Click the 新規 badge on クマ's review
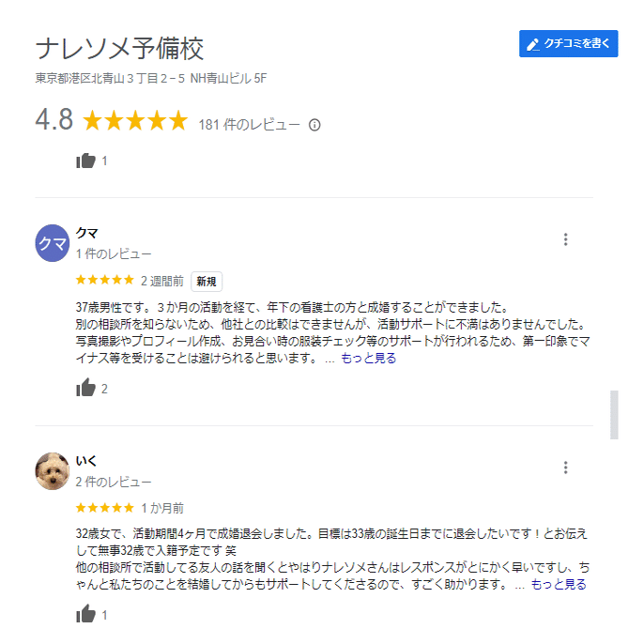This screenshot has width=644, height=644. click(207, 282)
